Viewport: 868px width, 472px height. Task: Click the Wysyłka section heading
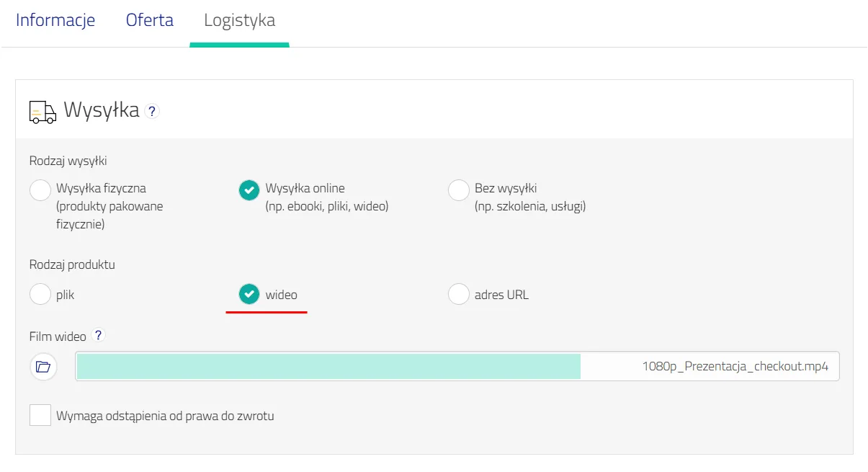click(102, 110)
